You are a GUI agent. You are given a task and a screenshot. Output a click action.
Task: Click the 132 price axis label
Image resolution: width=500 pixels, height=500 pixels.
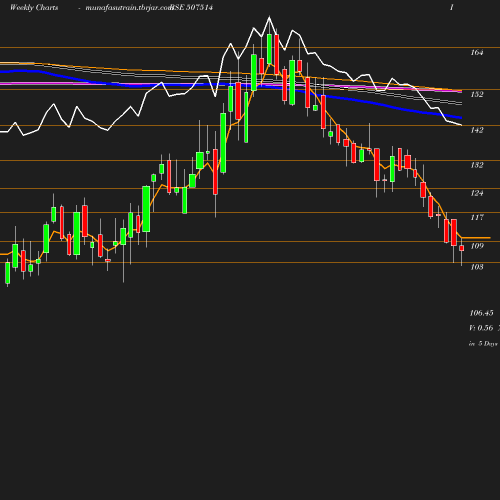tap(477, 165)
